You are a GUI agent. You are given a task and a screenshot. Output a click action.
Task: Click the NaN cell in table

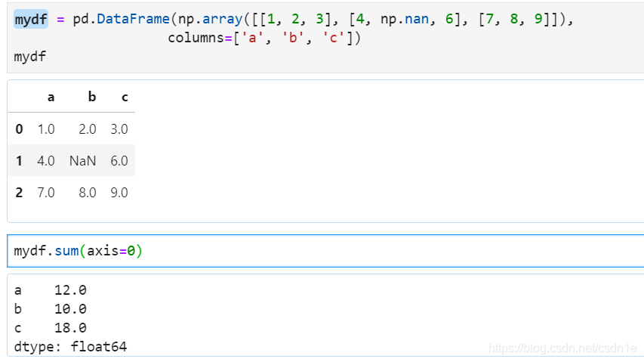pos(82,161)
